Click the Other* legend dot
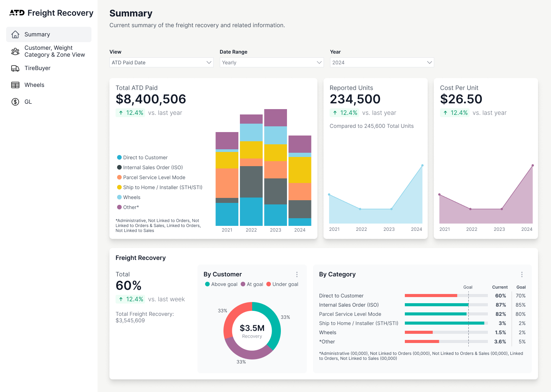Viewport: 551px width, 392px height. tap(119, 207)
